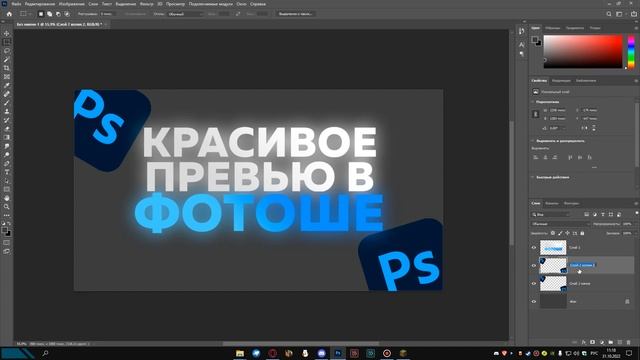640x360 pixels.
Task: Toggle visibility of Слой 2 копия layer
Action: pos(533,283)
